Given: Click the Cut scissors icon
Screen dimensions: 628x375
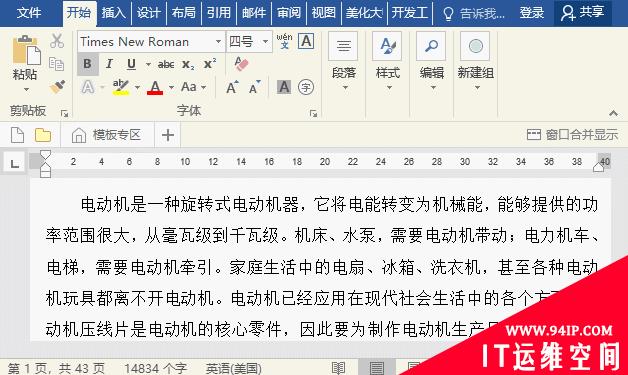Looking at the screenshot, I should (x=57, y=41).
